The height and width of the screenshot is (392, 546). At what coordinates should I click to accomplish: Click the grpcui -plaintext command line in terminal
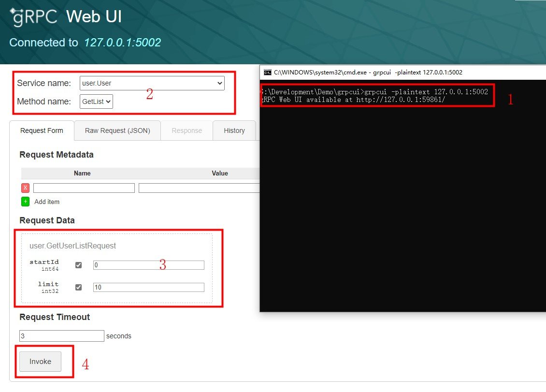[374, 92]
